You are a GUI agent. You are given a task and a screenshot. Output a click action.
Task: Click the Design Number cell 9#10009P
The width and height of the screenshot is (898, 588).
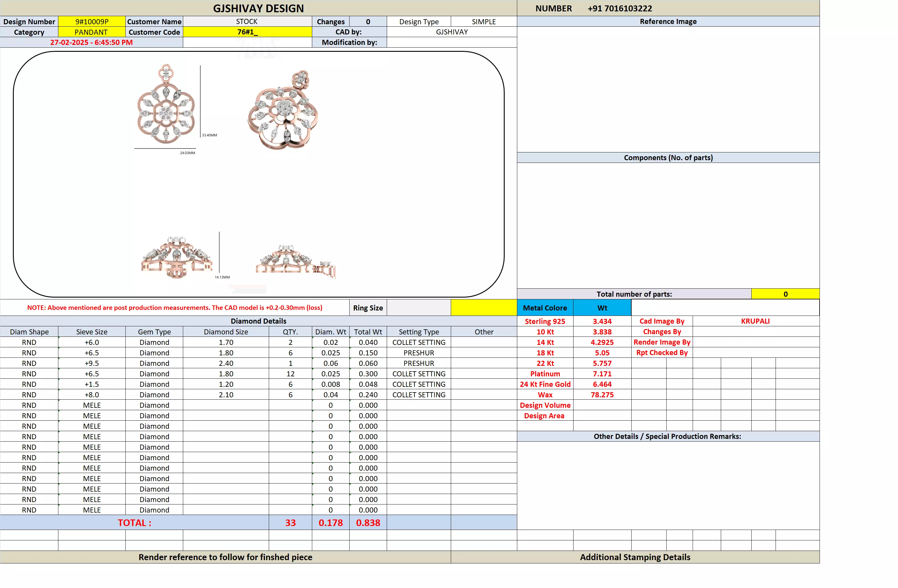[x=92, y=22]
